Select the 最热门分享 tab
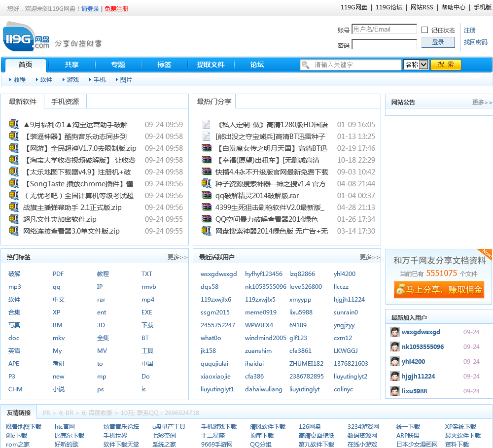Image resolution: width=493 pixels, height=448 pixels. click(x=214, y=102)
